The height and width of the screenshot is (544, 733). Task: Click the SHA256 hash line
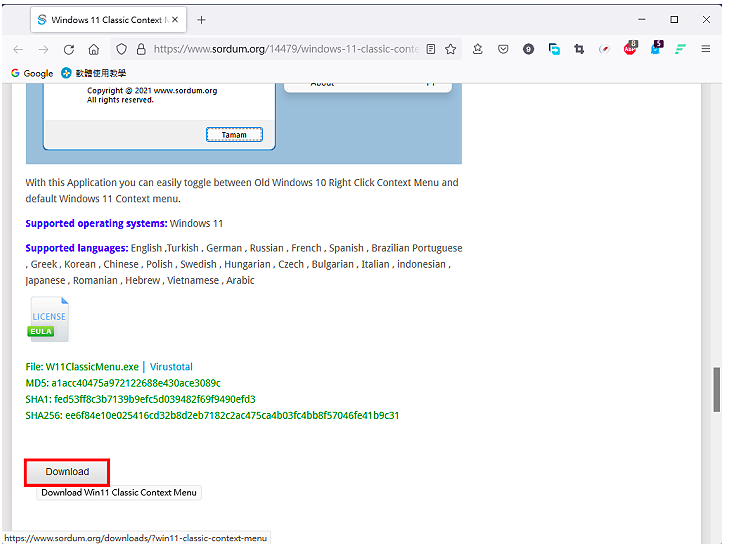[212, 415]
